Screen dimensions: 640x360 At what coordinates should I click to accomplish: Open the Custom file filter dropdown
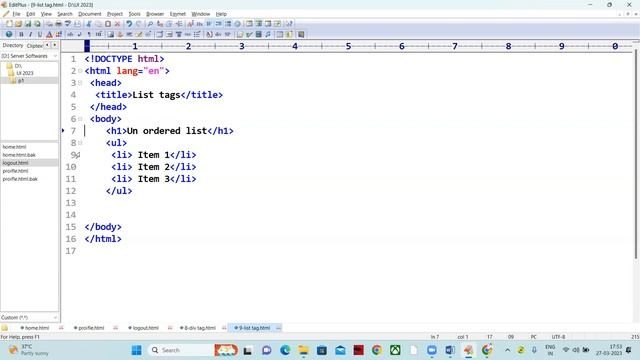pyautogui.click(x=29, y=317)
